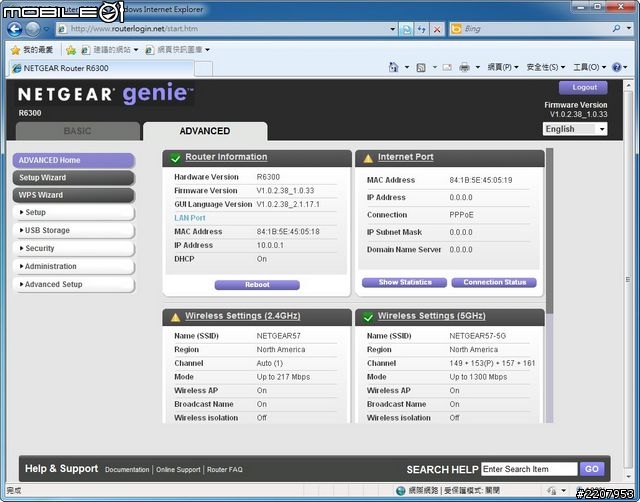Click the 2.4GHz wireless warning triangle icon
Image resolution: width=640 pixels, height=502 pixels.
176,317
